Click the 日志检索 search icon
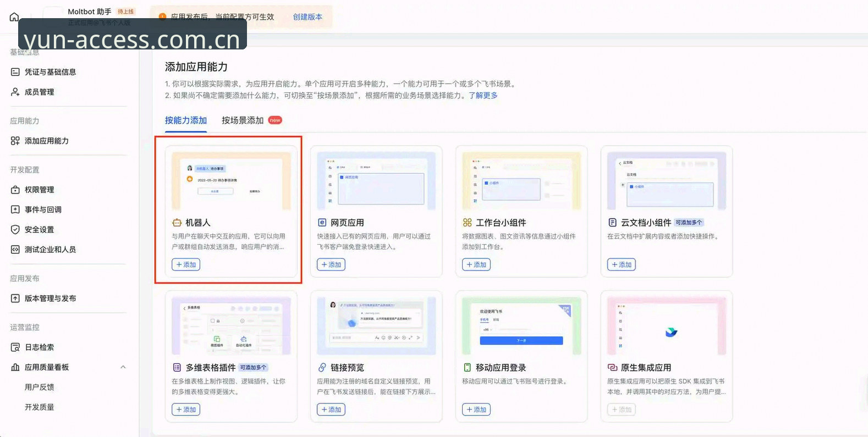Image resolution: width=868 pixels, height=437 pixels. pyautogui.click(x=15, y=347)
